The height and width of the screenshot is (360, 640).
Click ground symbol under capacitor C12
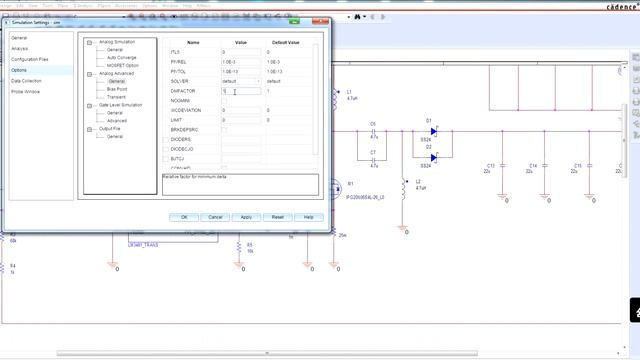pos(502,197)
